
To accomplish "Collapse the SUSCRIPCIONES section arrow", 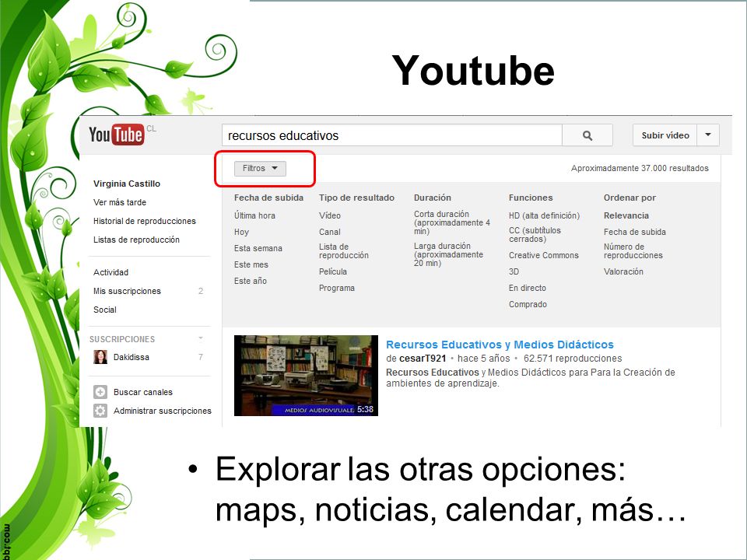I will (201, 338).
